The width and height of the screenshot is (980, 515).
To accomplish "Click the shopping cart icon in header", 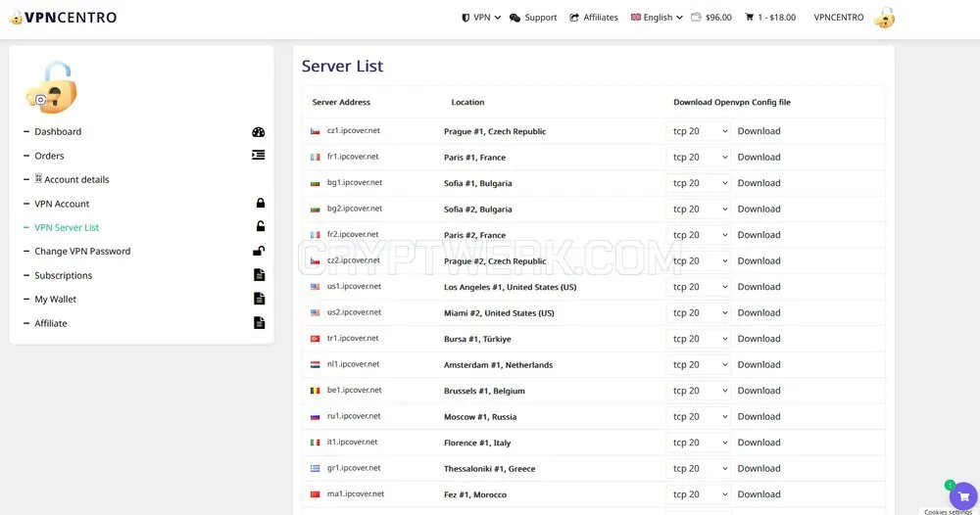I will coord(749,18).
